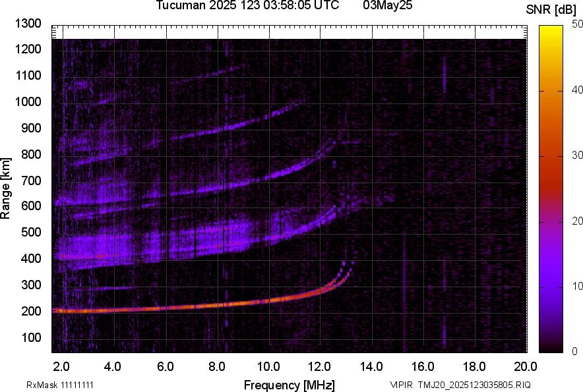Screen dimensions: 583x392
Task: Click range tick label '800'
Action: [x=31, y=154]
